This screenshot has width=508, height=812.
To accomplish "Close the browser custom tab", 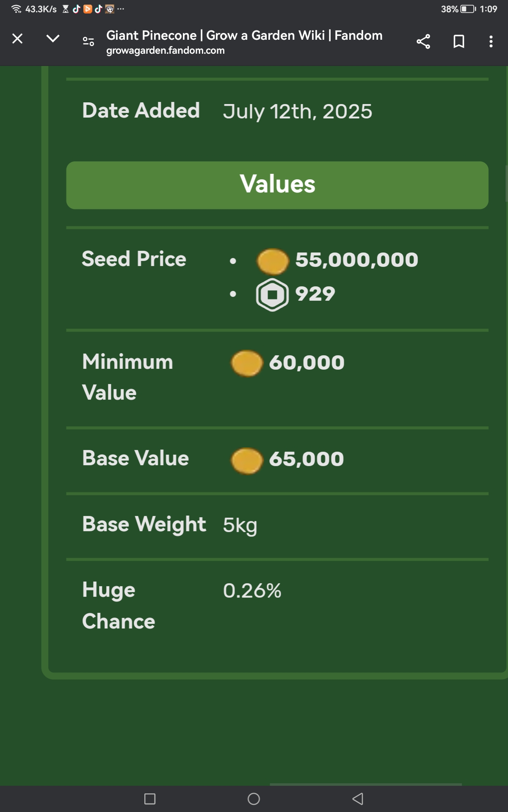I will (x=17, y=39).
